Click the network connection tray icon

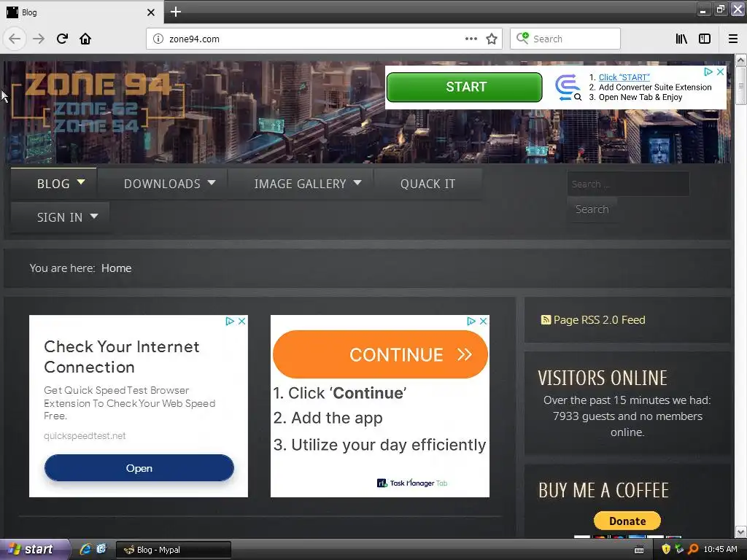[x=679, y=549]
